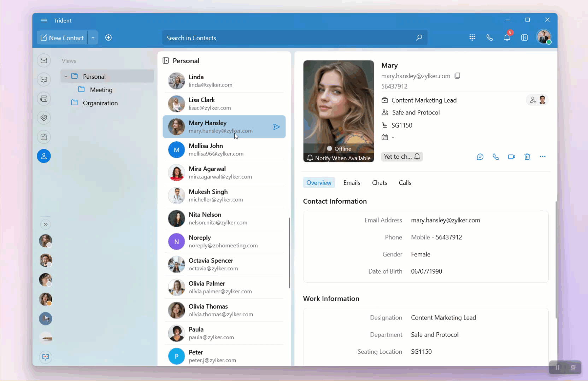Image resolution: width=588 pixels, height=381 pixels.
Task: Toggle Notify When Available
Action: click(x=339, y=158)
